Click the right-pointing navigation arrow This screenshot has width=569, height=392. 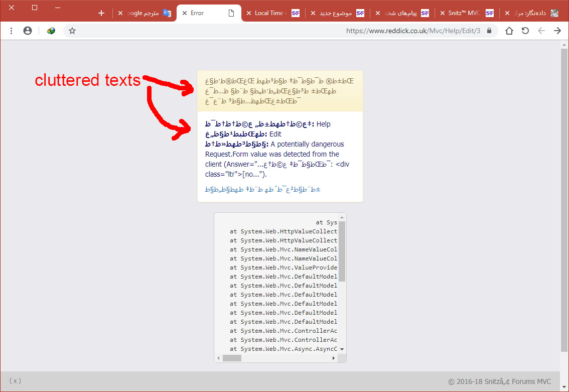click(x=557, y=31)
